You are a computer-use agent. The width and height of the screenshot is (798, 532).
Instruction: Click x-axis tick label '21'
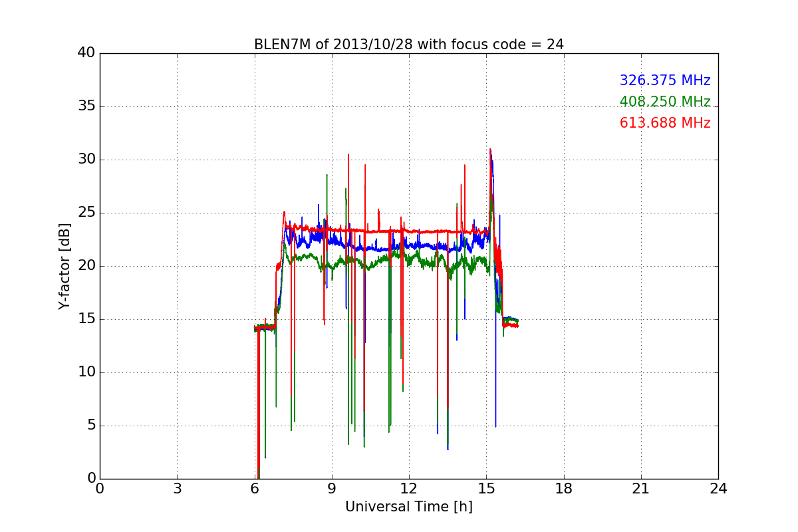(x=641, y=489)
